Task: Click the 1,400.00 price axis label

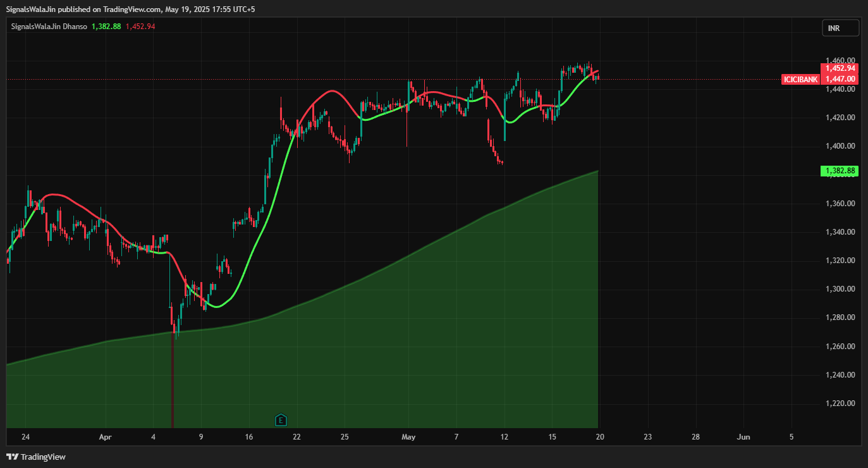Action: pyautogui.click(x=840, y=146)
